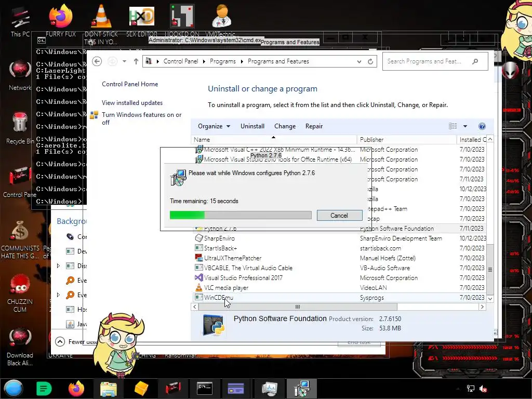Open the VLC cone desktop icon
The width and height of the screenshot is (532, 399).
[x=101, y=25]
